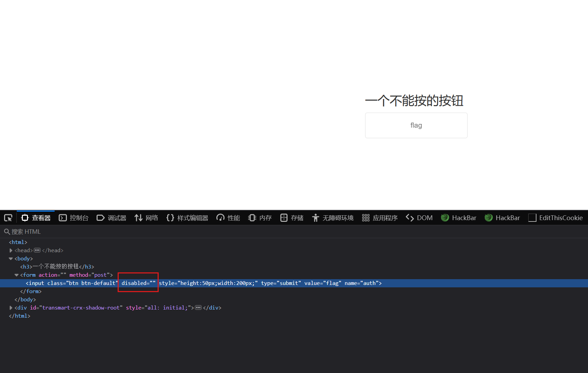Switch to the 控制台 (Console) tab
Screen dimensions: 588x373
point(73,218)
